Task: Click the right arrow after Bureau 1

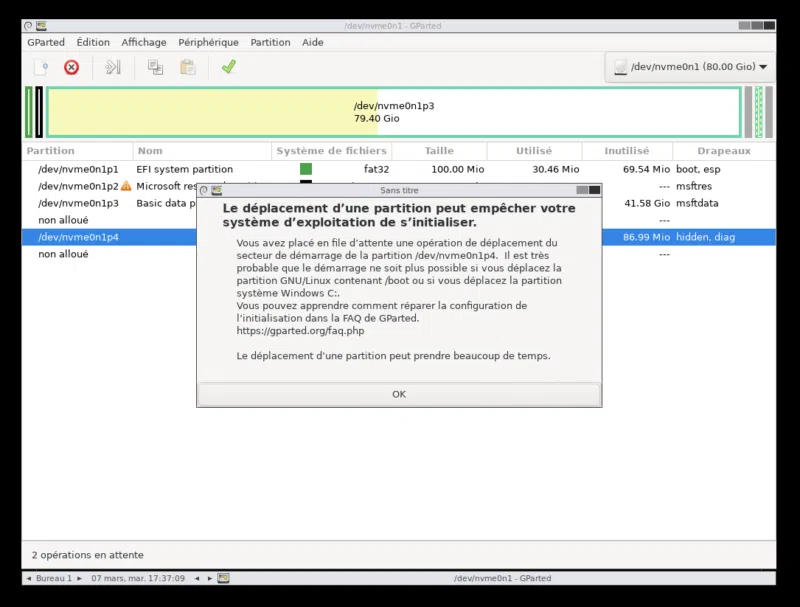Action: (x=79, y=578)
